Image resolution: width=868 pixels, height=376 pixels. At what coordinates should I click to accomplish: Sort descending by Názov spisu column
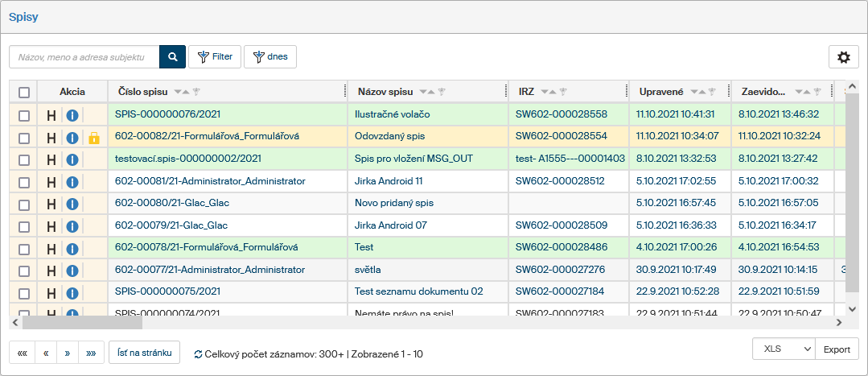tap(422, 93)
